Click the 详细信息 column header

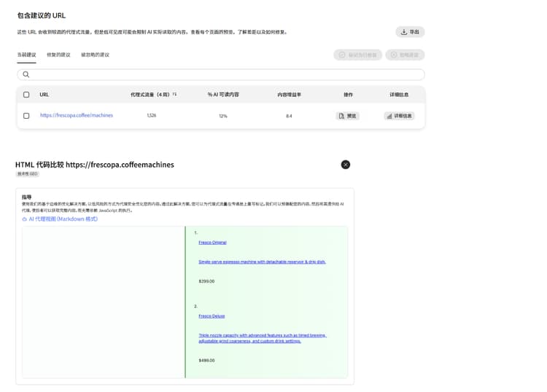(399, 95)
